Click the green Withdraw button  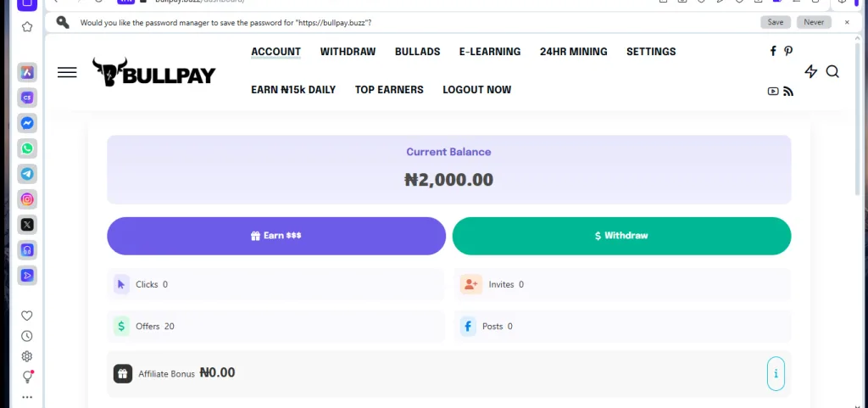click(x=621, y=236)
